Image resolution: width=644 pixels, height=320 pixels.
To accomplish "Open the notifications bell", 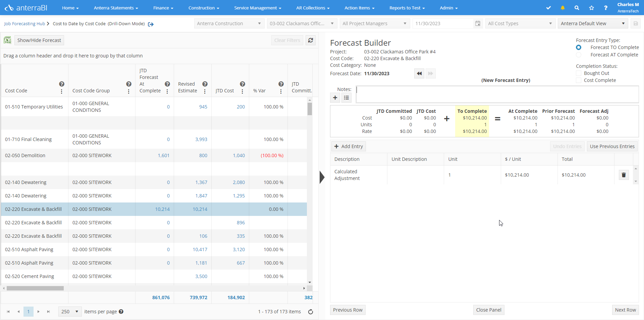I will pos(562,8).
